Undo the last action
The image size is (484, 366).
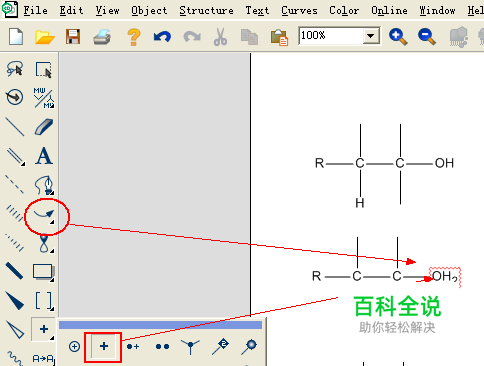pos(162,36)
